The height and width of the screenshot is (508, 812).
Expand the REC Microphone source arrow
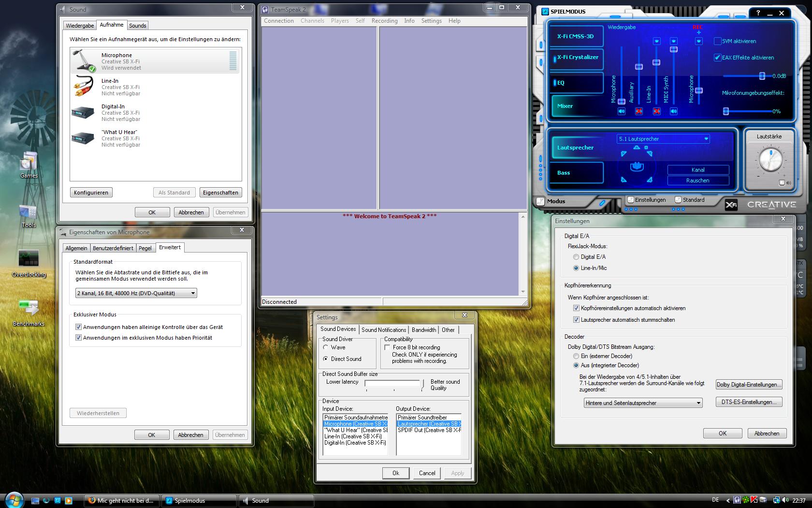(x=698, y=41)
